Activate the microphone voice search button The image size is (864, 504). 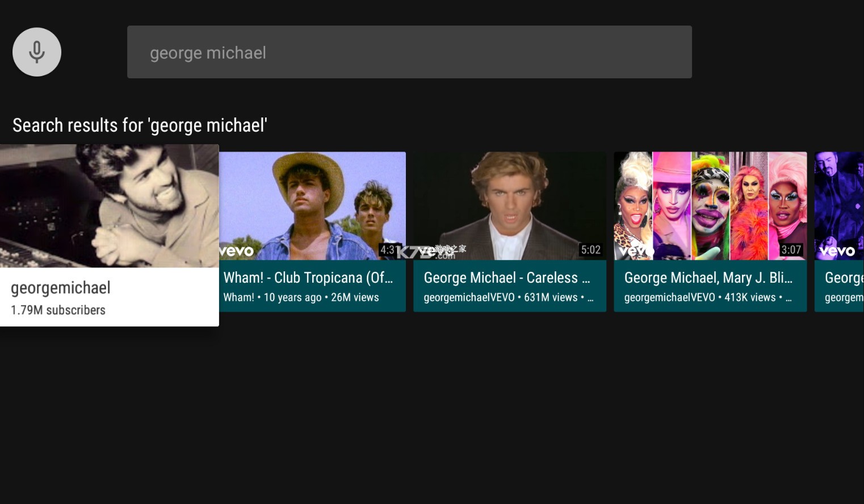pos(37,52)
